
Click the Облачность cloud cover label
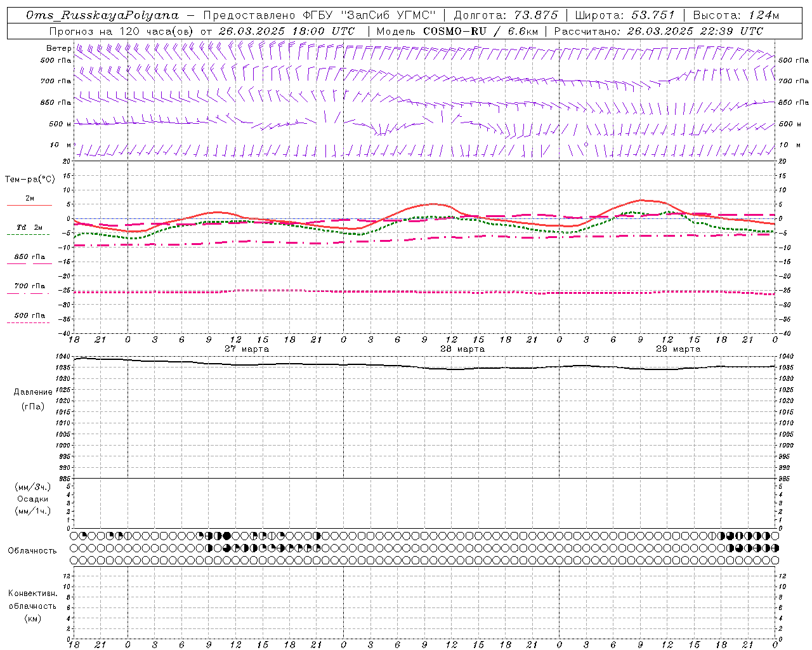(32, 551)
